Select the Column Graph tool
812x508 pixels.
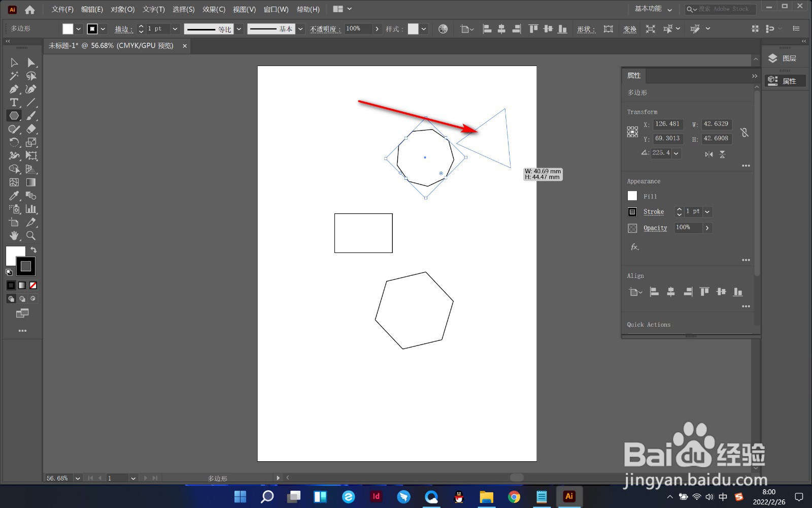click(x=31, y=209)
